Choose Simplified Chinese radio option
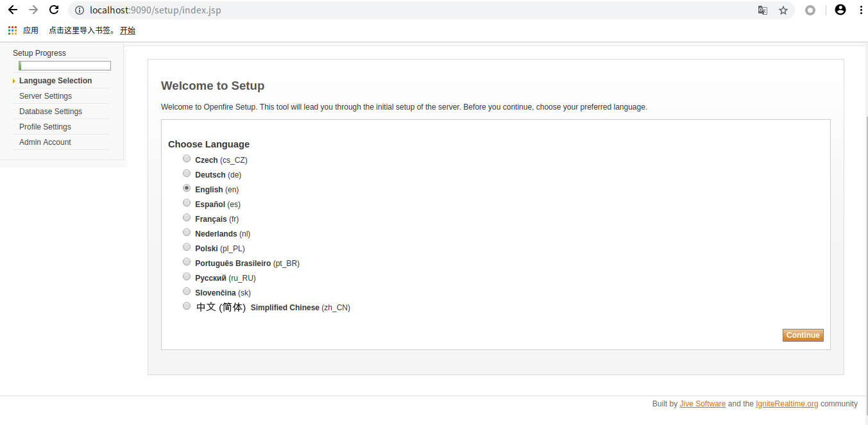The height and width of the screenshot is (425, 868). pos(187,306)
